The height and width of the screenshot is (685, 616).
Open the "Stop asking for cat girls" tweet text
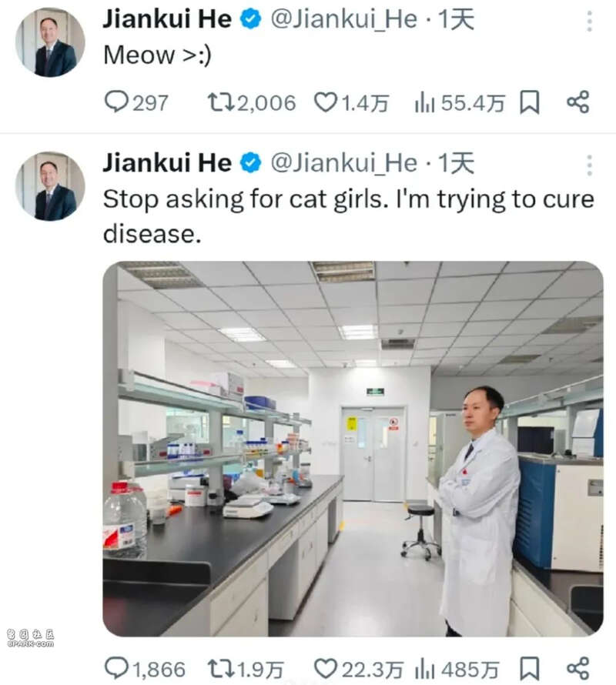click(349, 216)
